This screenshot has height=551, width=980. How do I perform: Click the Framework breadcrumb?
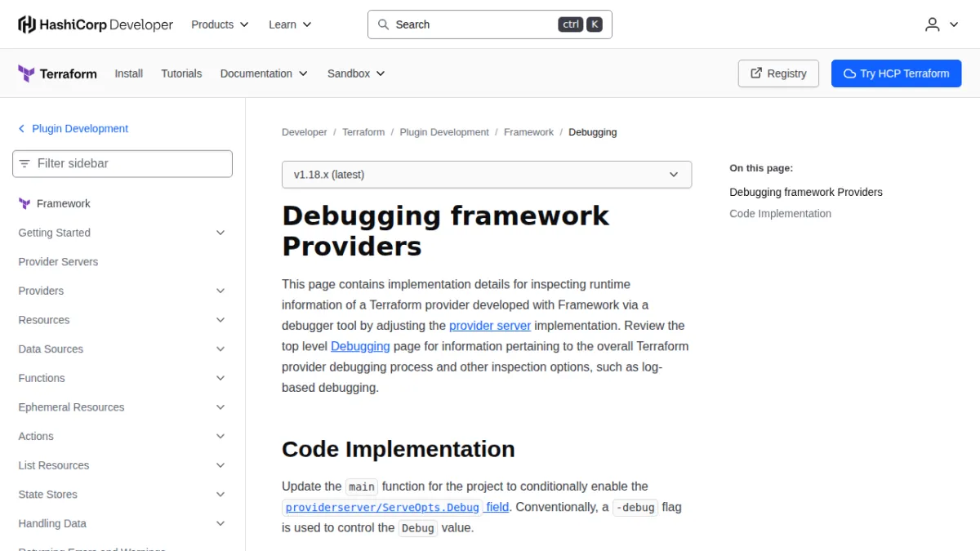coord(528,132)
